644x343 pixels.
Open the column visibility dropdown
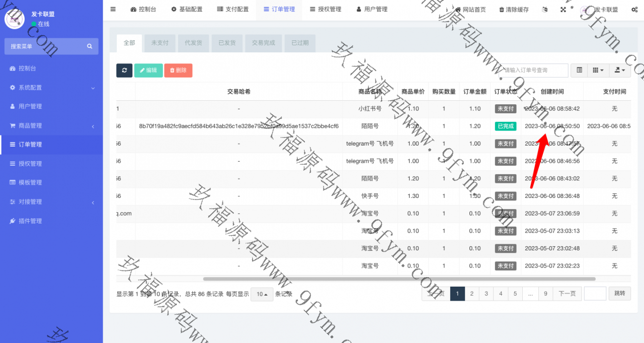pos(598,71)
